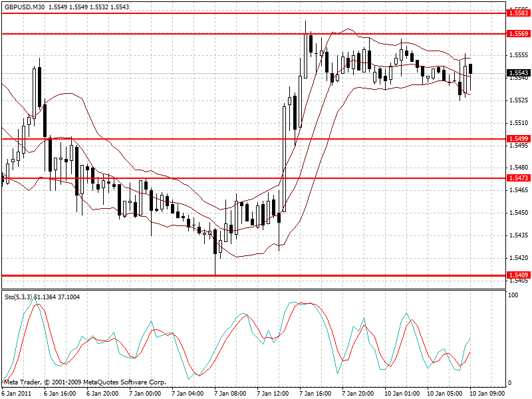532x399 pixels.
Task: Click the 1.5465 price axis value
Action: 519,190
